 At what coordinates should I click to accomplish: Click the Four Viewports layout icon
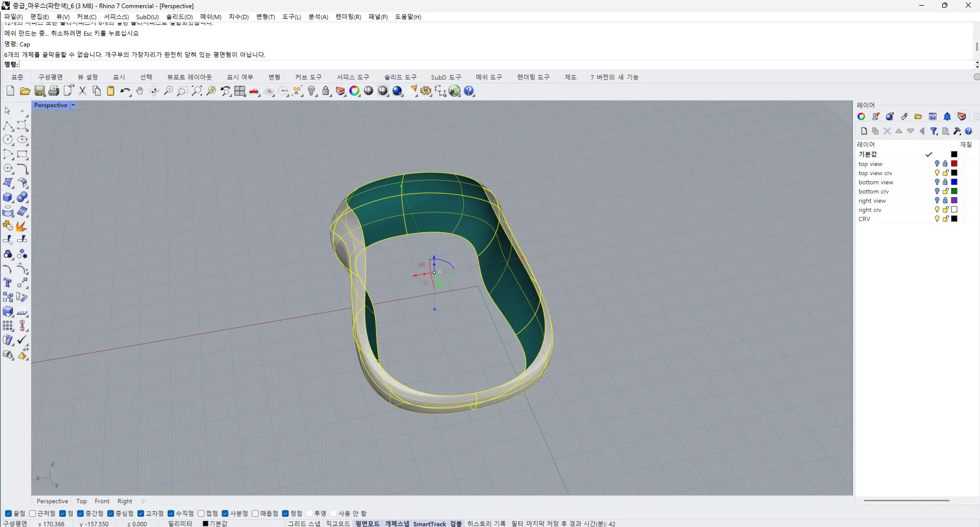pos(240,91)
